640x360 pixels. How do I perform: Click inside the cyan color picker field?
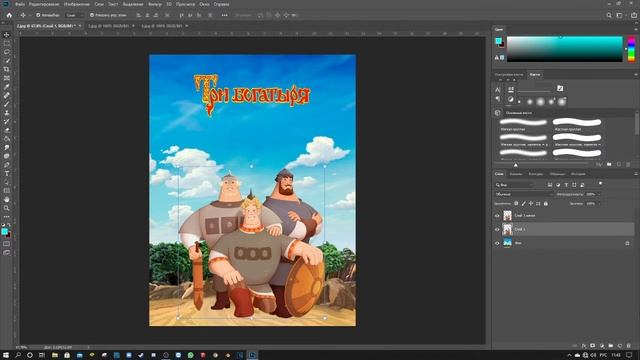point(565,49)
